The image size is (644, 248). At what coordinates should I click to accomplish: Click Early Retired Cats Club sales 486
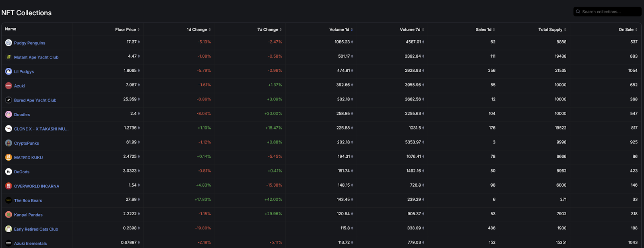(491, 228)
